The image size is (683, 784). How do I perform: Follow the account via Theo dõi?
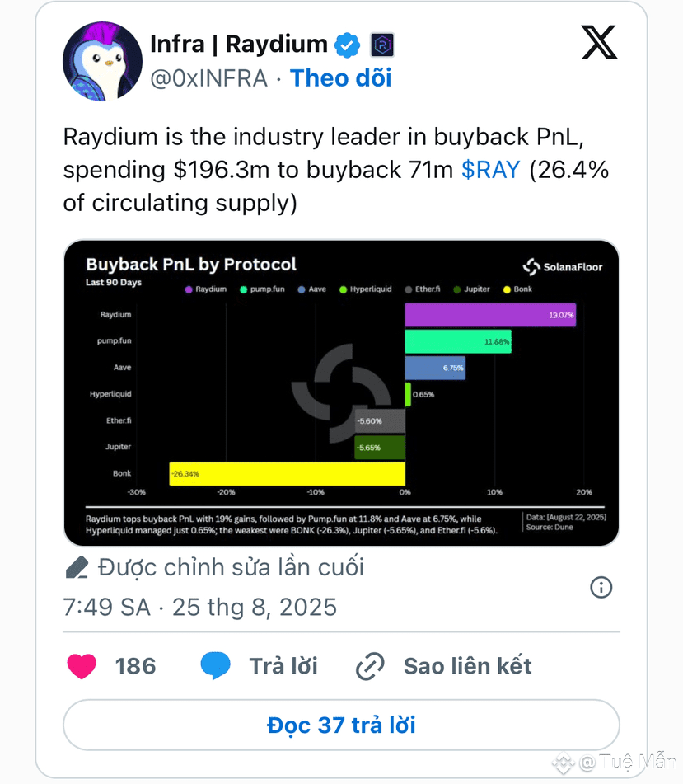[341, 78]
